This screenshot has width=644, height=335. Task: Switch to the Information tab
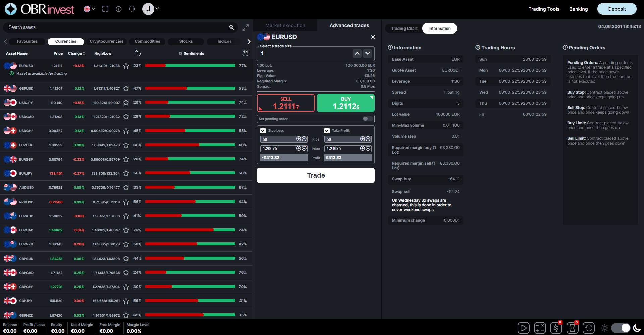439,28
